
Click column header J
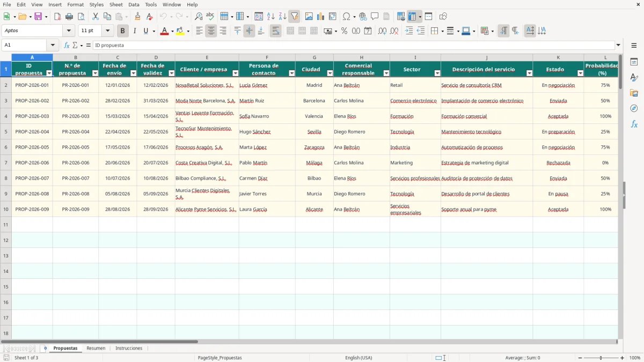(487, 57)
